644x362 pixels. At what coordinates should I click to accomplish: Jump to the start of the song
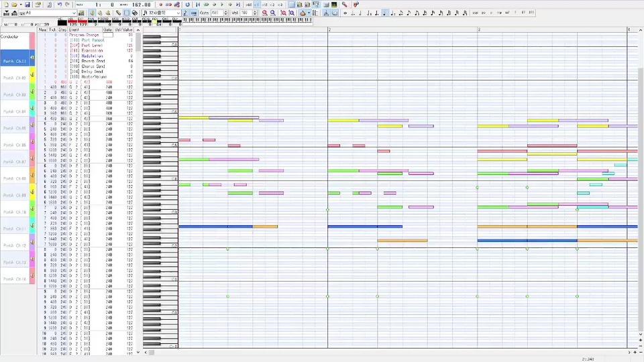(198, 5)
